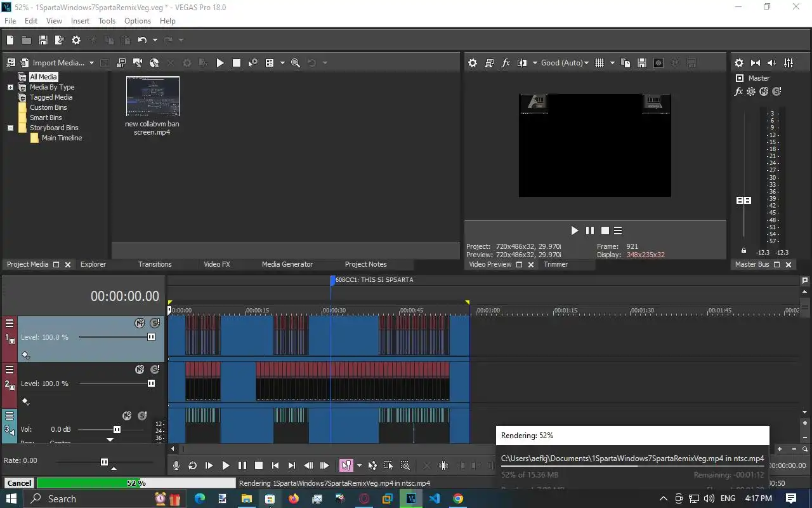
Task: Solo video track 2
Action: [x=155, y=370]
